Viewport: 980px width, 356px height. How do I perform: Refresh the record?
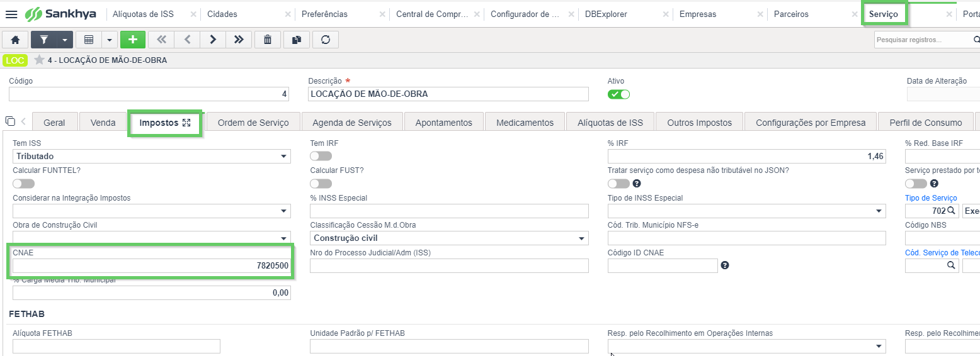326,40
